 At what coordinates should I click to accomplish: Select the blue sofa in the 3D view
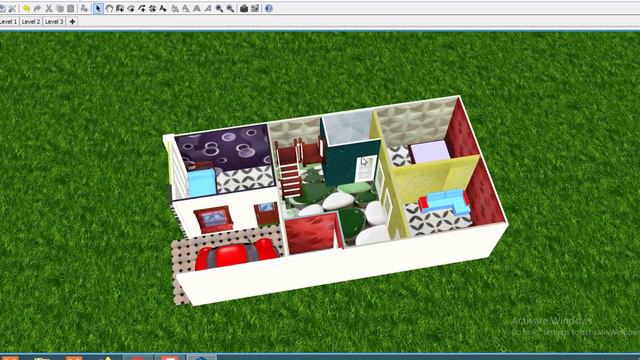(x=444, y=202)
